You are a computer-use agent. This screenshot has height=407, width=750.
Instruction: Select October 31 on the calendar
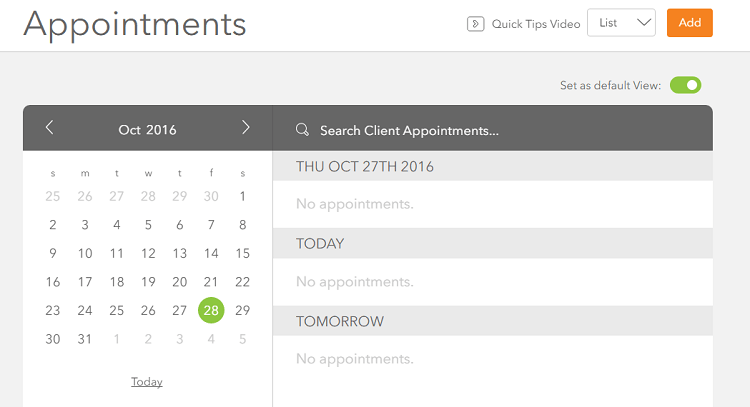point(85,339)
